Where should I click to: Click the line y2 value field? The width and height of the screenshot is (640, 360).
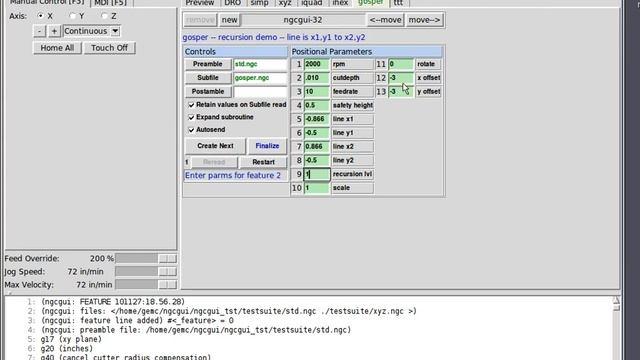click(317, 160)
